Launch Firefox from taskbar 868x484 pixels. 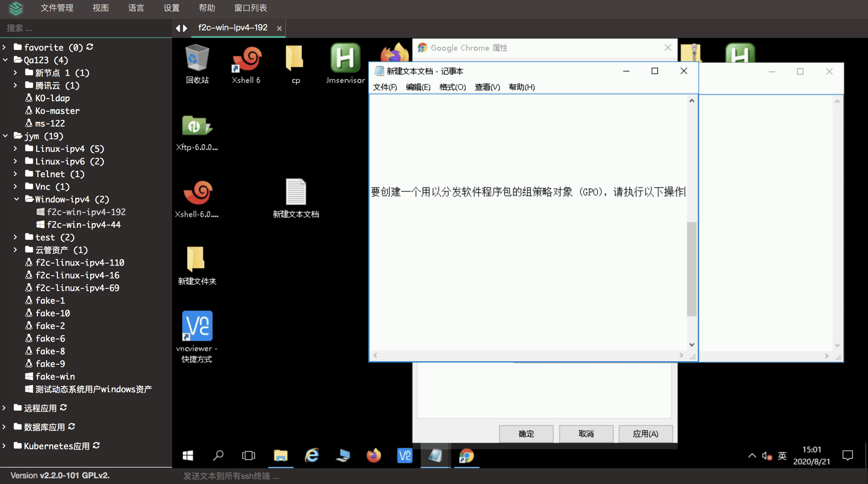coord(373,456)
